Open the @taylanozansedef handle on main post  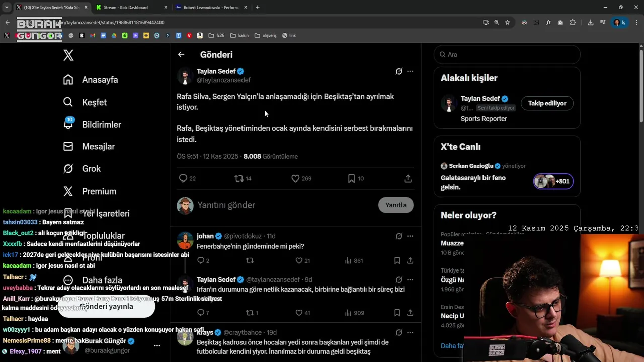(x=223, y=80)
